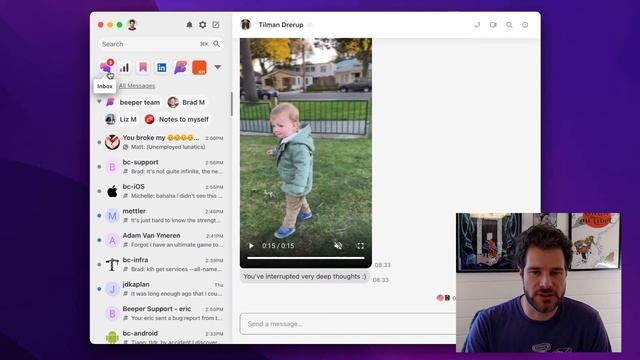Open the bookmarks space icon
Image resolution: width=640 pixels, height=360 pixels.
pos(143,67)
